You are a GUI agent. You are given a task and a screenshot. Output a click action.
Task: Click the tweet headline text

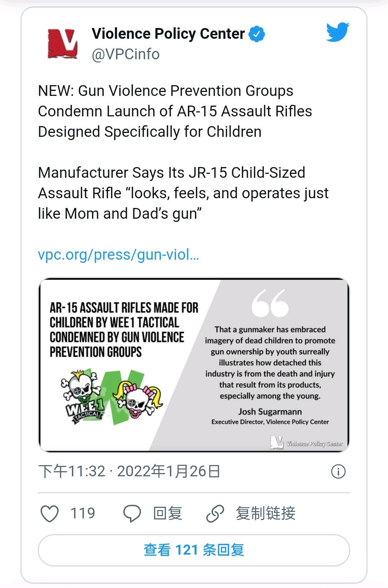175,111
